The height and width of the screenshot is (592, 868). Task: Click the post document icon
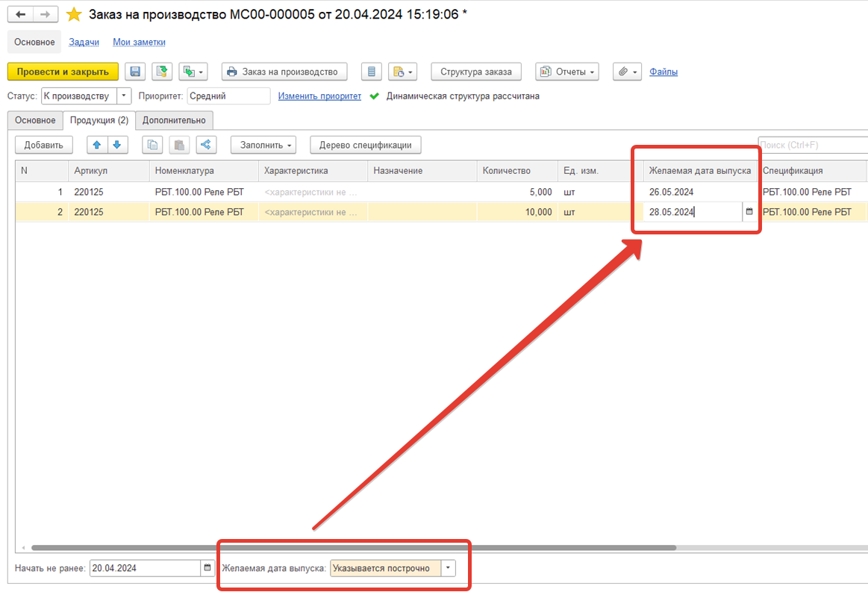tap(162, 72)
